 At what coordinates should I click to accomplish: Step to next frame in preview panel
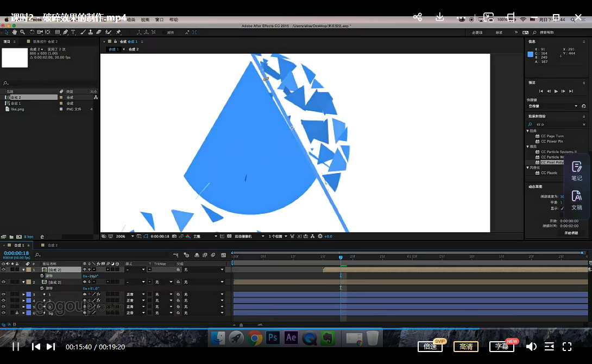click(563, 91)
